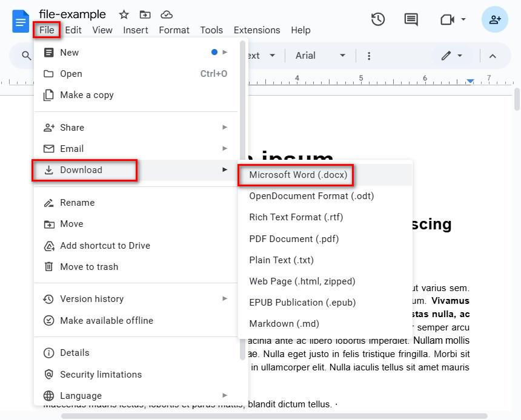Image resolution: width=521 pixels, height=420 pixels.
Task: Open version history with the clock icon
Action: click(377, 19)
